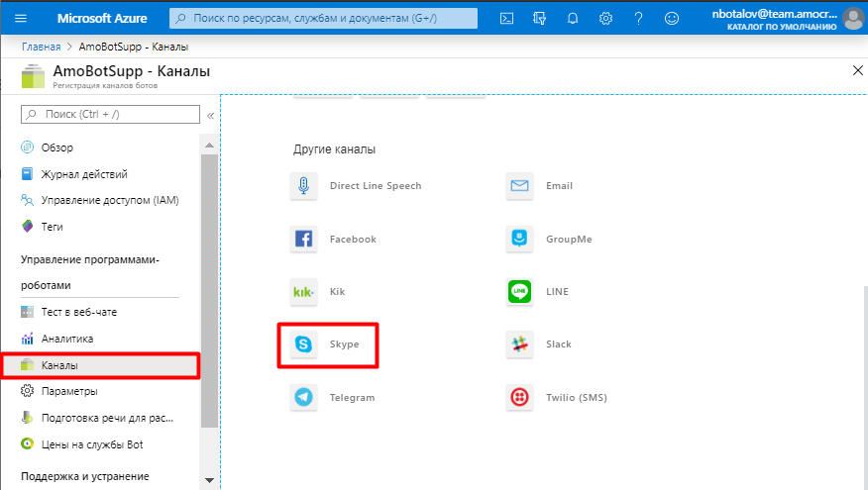Open portal settings gear icon
868x490 pixels.
point(605,18)
